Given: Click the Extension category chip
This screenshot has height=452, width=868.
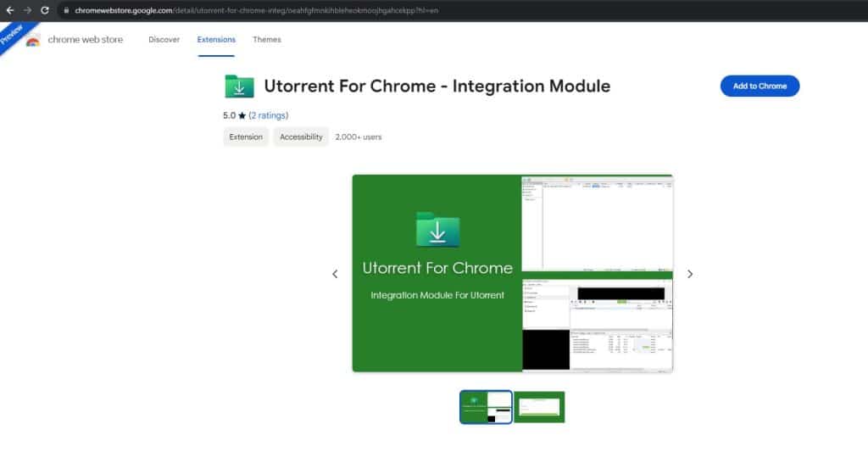Looking at the screenshot, I should coord(246,137).
